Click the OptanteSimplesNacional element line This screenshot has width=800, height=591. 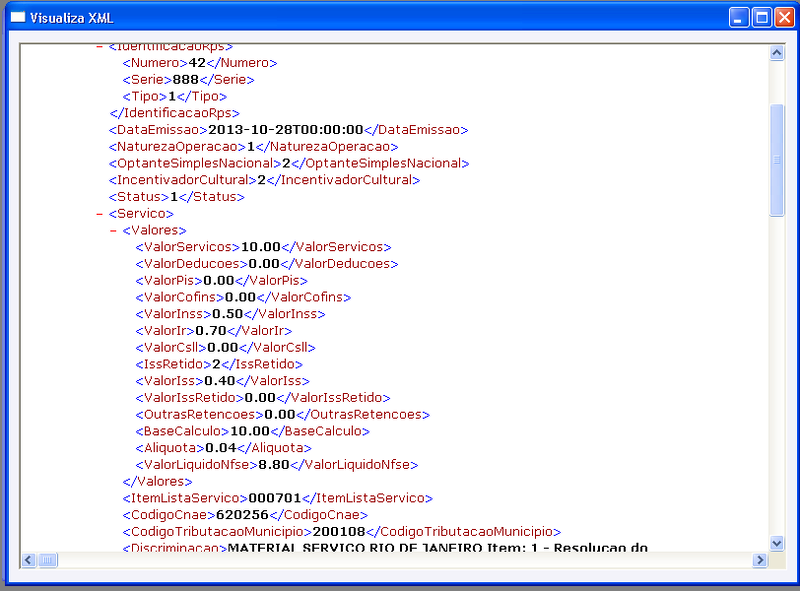pyautogui.click(x=289, y=163)
